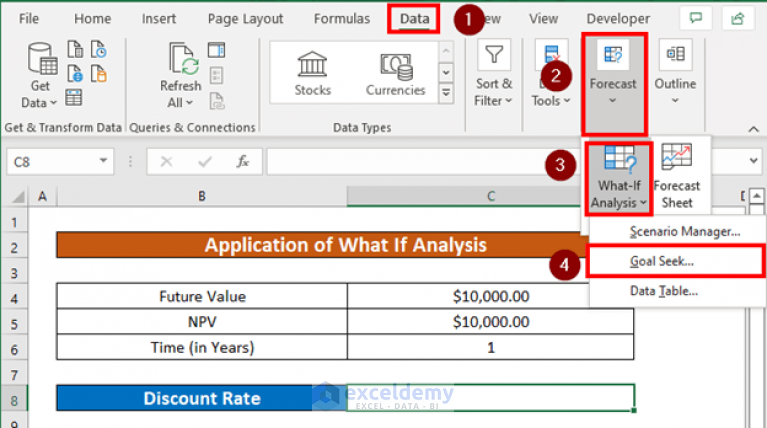This screenshot has height=428, width=767.
Task: Click the Name Box showing C8
Action: [53, 161]
